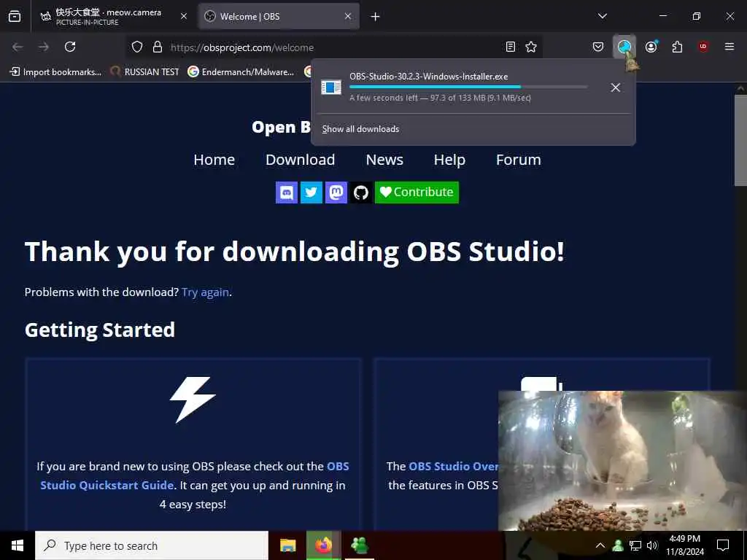Open Firefox application hamburger menu

[x=729, y=47]
